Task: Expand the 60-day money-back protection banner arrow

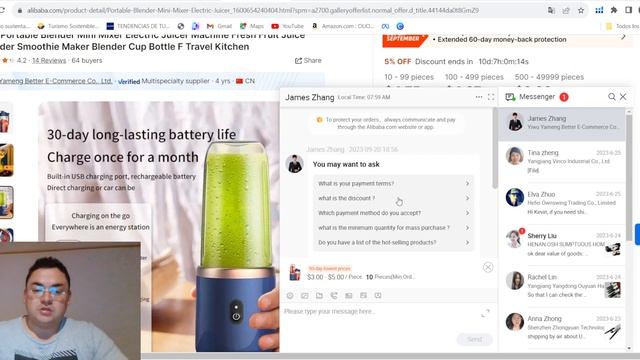Action: tap(623, 37)
